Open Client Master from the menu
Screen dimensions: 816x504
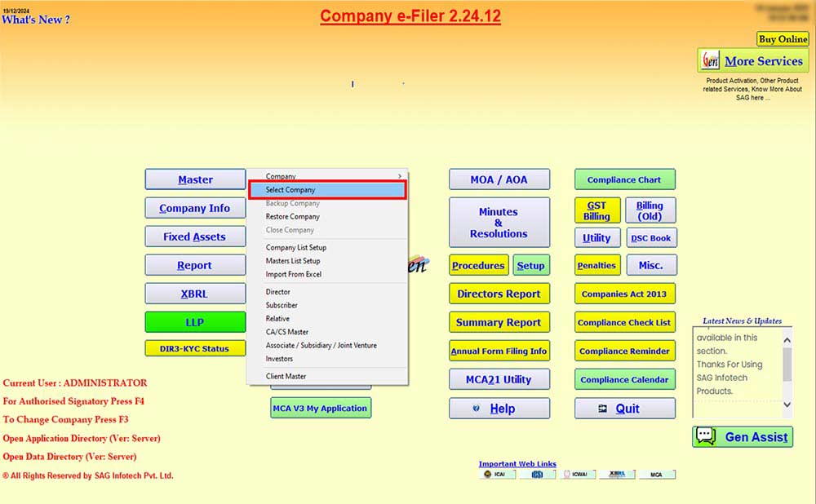tap(286, 377)
